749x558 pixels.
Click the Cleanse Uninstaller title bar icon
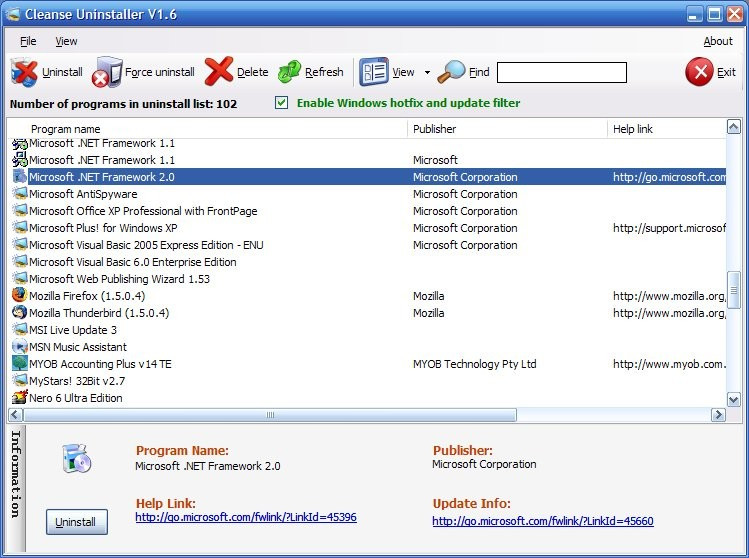[x=12, y=14]
